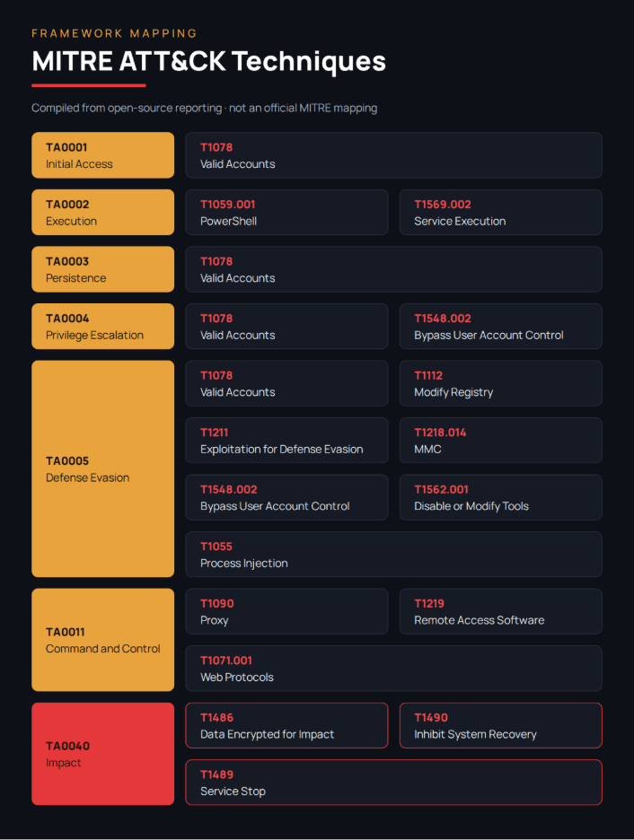Click the TA0011 Command and Control box

click(103, 640)
